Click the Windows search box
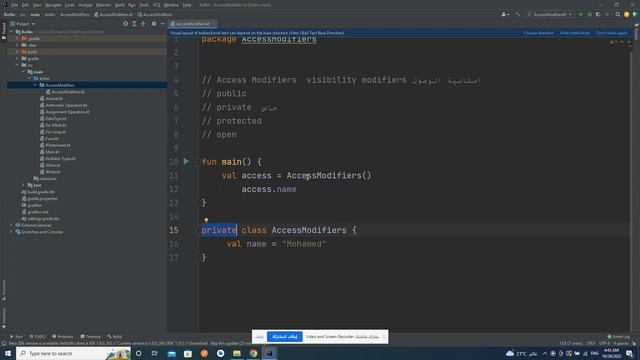 [73, 353]
